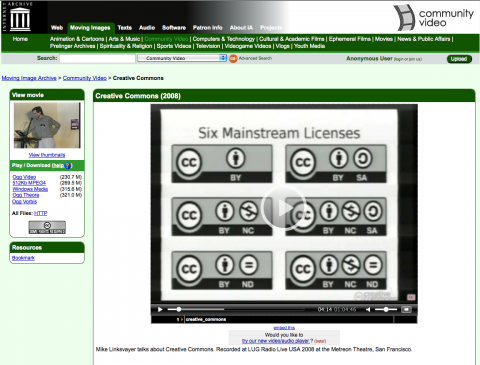Viewport: 480px width, 365px height.
Task: Select creative_commons playlist item
Action: (x=206, y=319)
